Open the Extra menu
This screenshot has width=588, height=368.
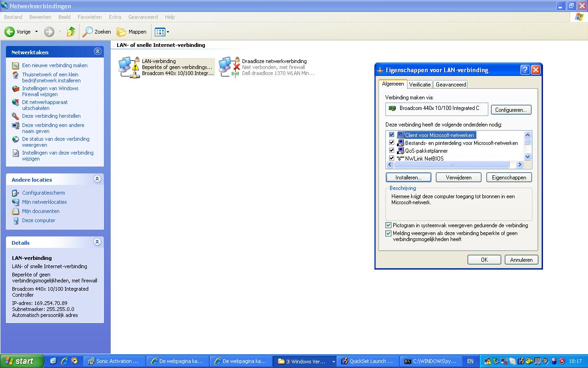tap(115, 17)
